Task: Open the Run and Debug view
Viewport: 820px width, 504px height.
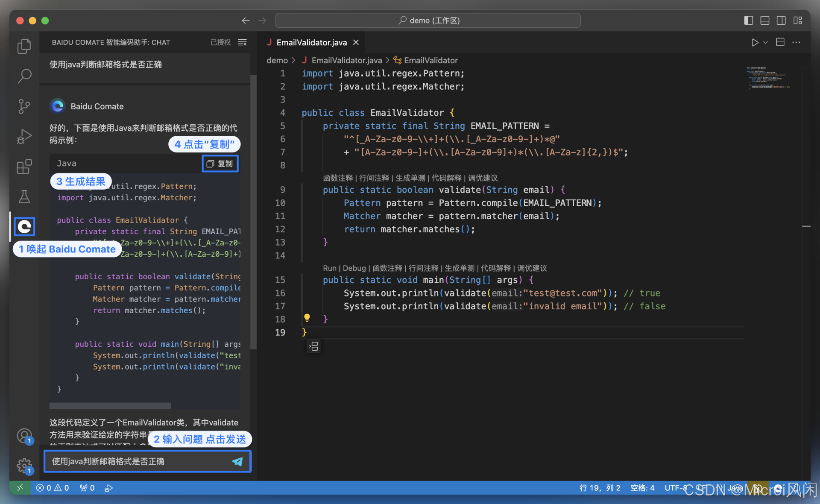Action: [24, 136]
